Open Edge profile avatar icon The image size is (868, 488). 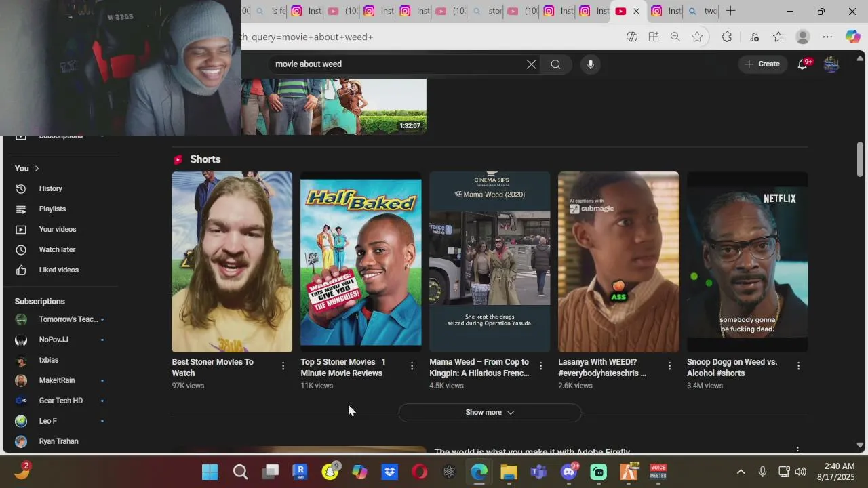(x=803, y=37)
